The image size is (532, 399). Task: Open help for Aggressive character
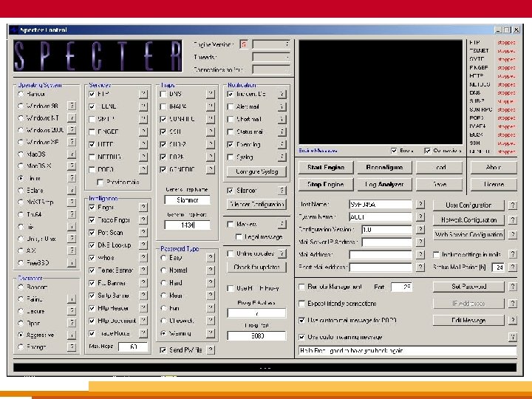[72, 335]
